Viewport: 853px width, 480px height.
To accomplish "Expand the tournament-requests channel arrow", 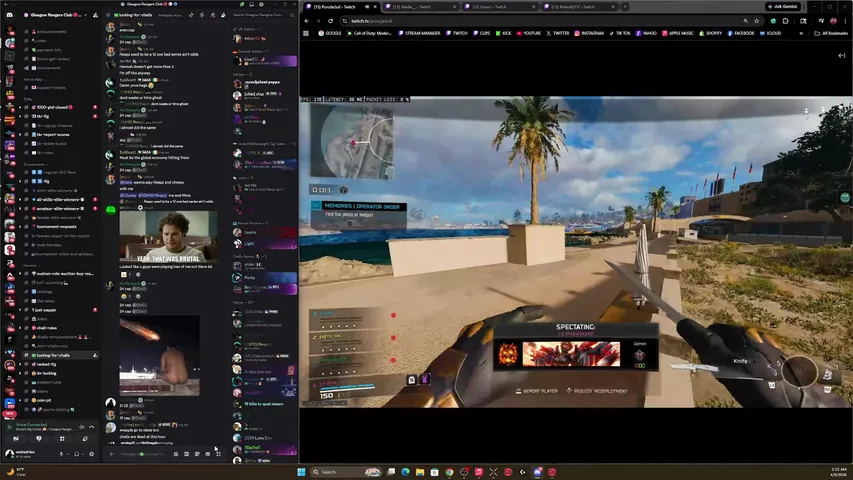I will [x=20, y=226].
